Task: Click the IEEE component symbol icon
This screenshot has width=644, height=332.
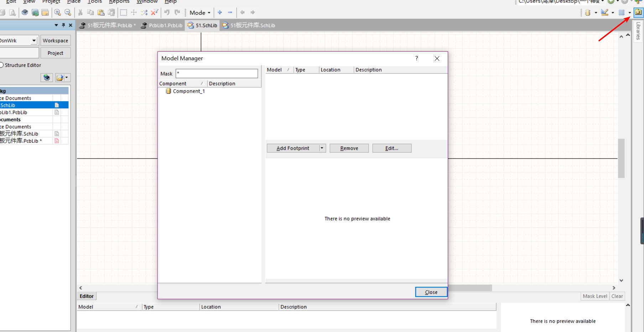Action: [x=588, y=12]
